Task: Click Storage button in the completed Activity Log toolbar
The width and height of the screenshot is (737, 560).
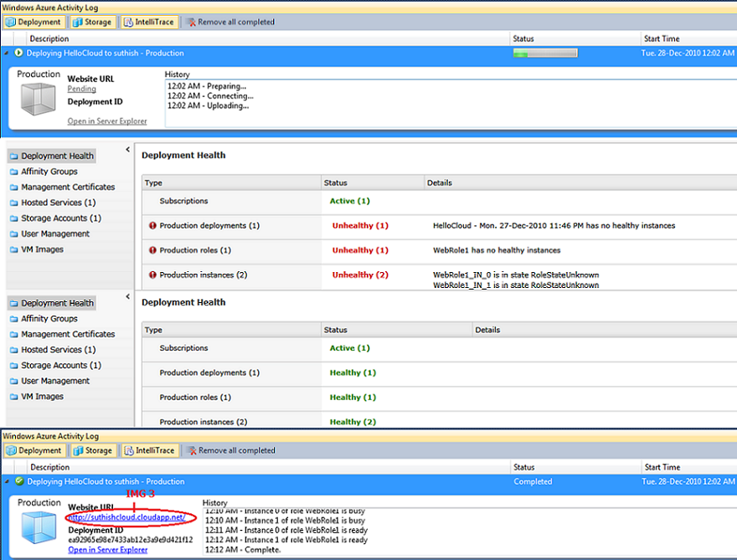Action: 93,450
